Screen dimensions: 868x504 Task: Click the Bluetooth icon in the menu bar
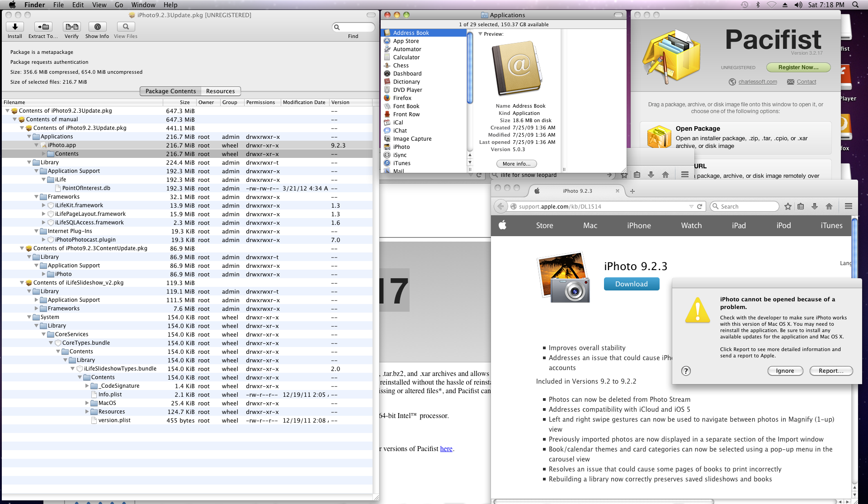pyautogui.click(x=758, y=5)
